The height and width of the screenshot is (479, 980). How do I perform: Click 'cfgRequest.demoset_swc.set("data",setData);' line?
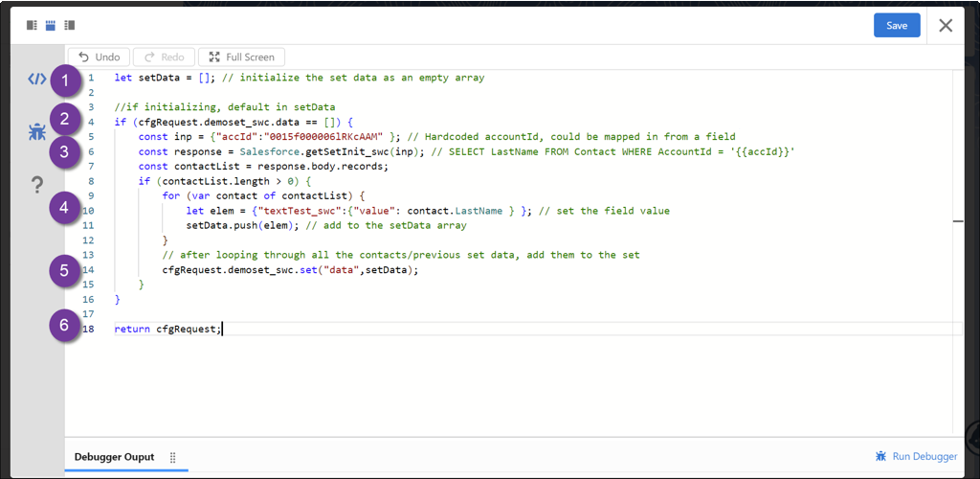coord(290,270)
